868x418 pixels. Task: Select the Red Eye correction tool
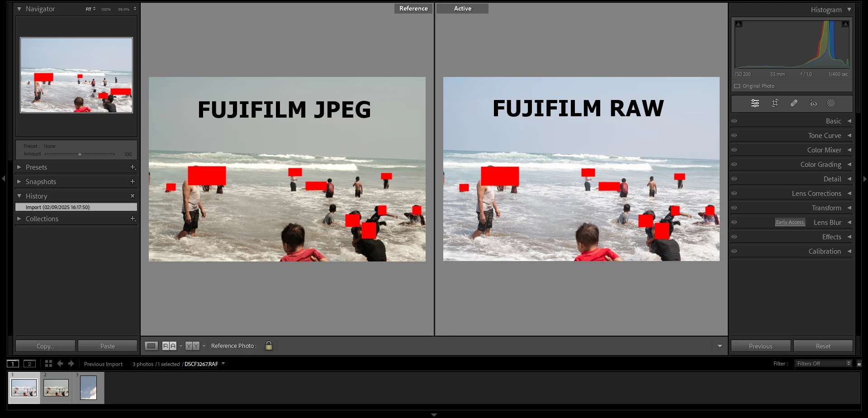point(813,103)
